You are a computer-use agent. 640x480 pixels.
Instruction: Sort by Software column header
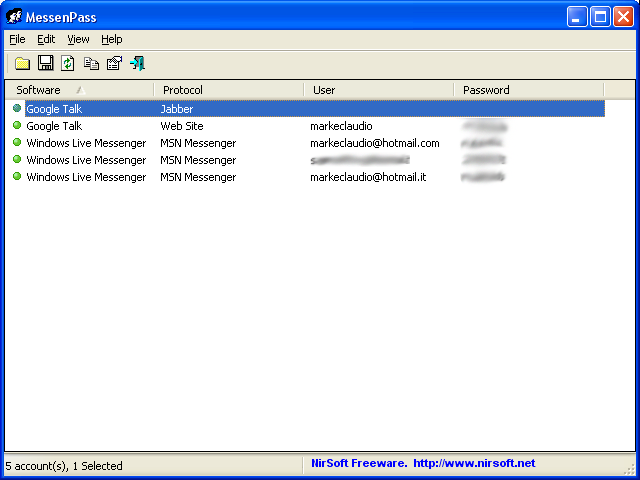pyautogui.click(x=79, y=90)
